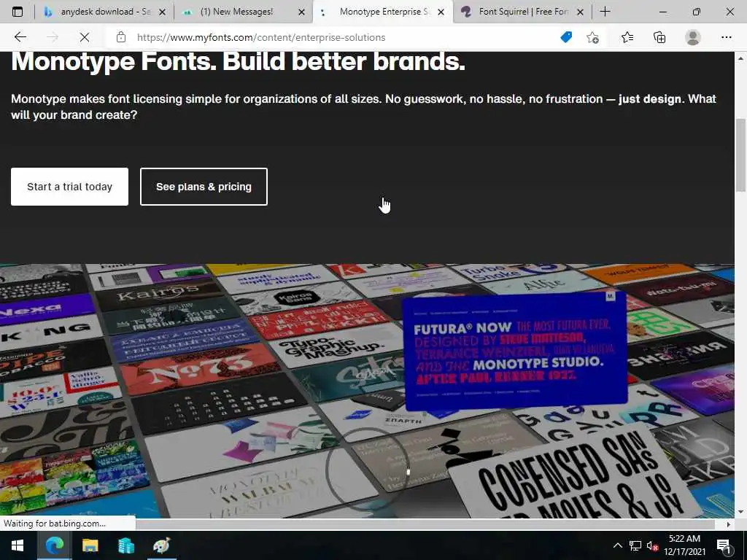
Task: Select the Monotype Enterprise tab
Action: point(382,12)
